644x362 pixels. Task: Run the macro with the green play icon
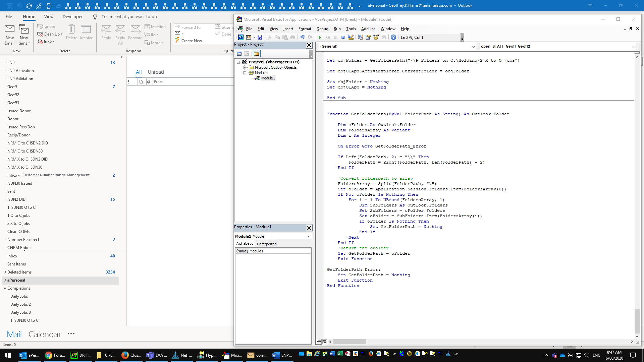click(320, 37)
